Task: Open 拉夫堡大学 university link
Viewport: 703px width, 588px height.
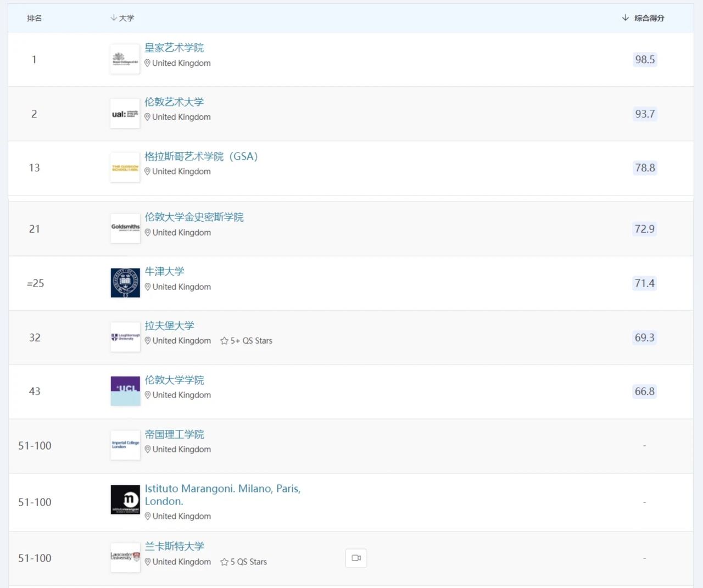Action: click(x=169, y=326)
